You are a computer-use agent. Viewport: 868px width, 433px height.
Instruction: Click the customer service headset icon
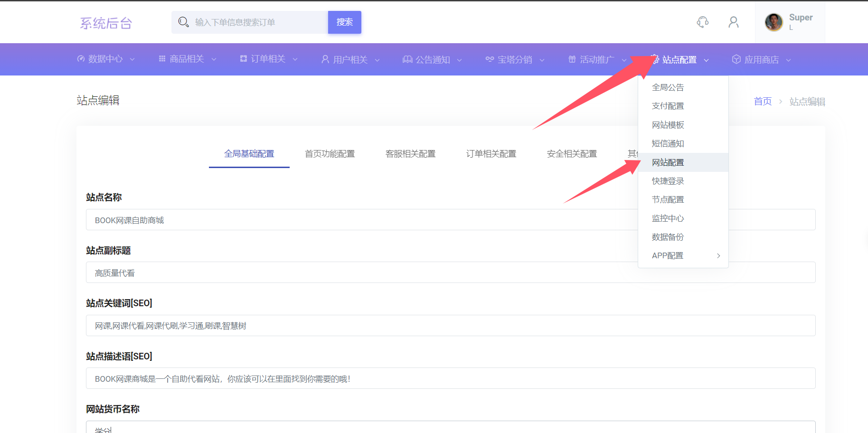[702, 22]
